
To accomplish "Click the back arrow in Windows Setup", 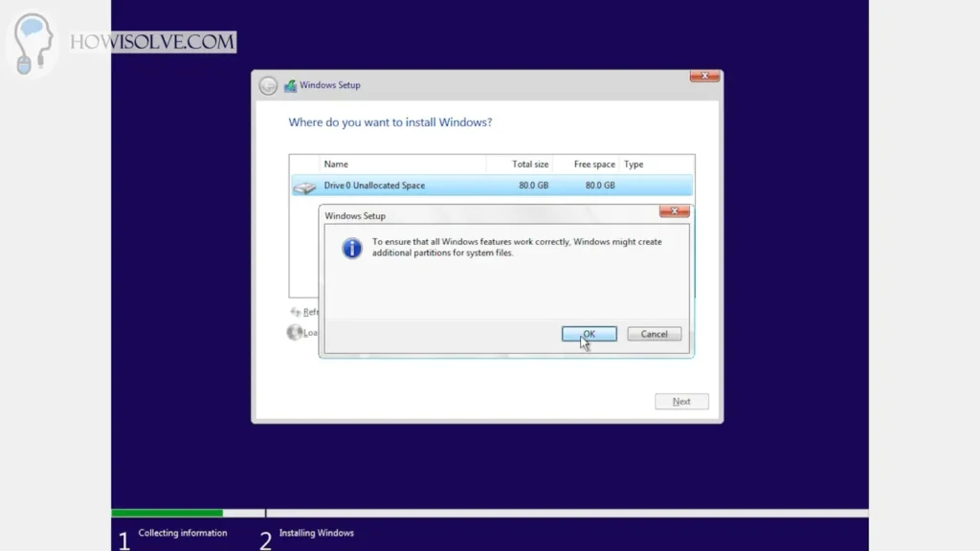I will click(x=268, y=85).
